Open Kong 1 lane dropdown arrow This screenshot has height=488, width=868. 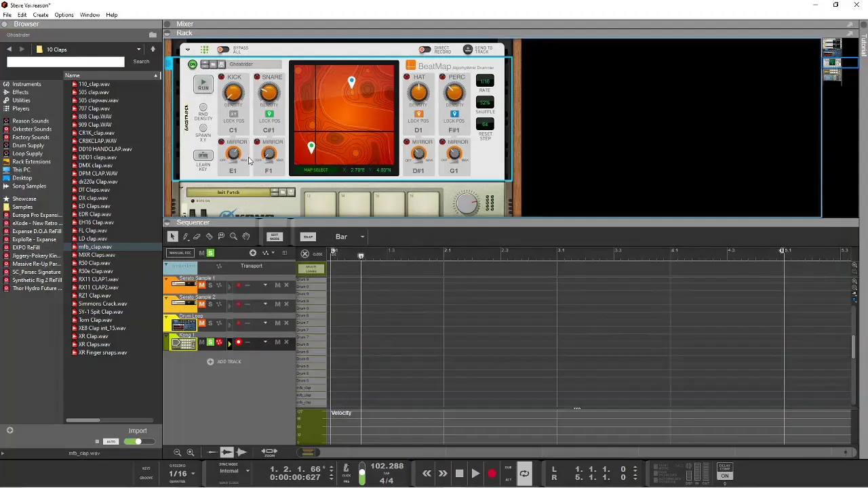point(265,342)
